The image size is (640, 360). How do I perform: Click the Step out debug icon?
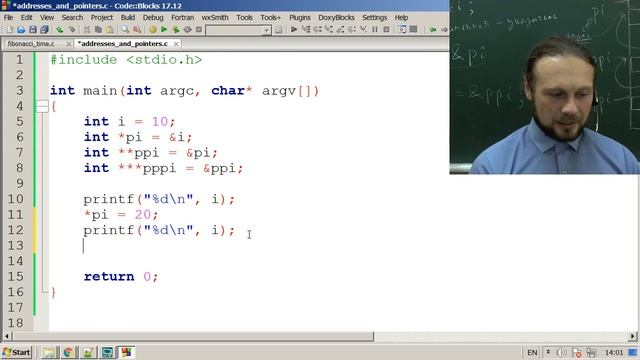coord(340,29)
